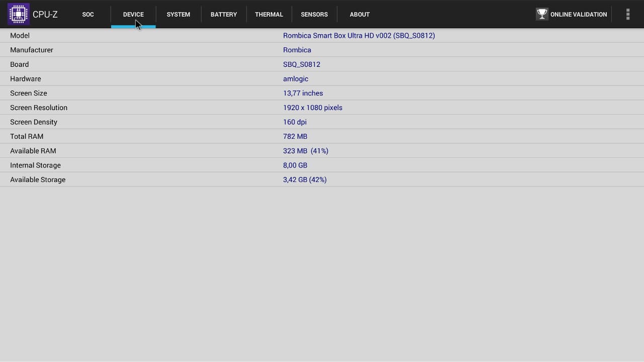
Task: Select the Manufacturer row label
Action: point(32,50)
